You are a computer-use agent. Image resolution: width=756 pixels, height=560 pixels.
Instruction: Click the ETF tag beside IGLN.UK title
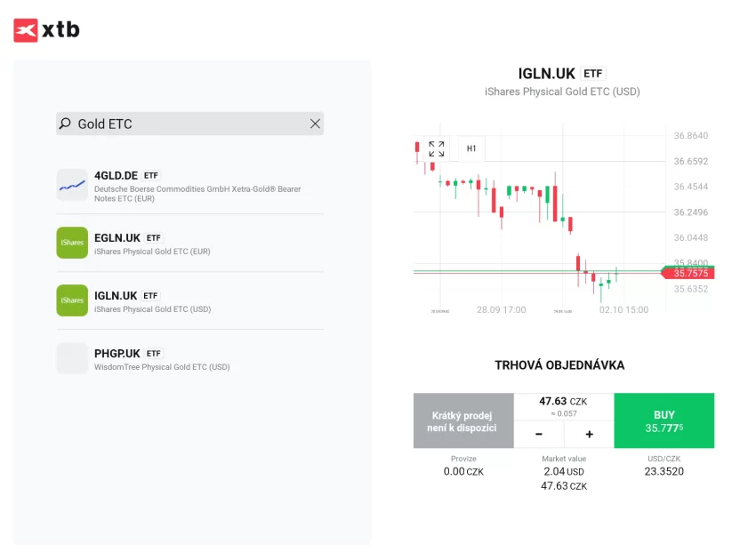coord(593,74)
